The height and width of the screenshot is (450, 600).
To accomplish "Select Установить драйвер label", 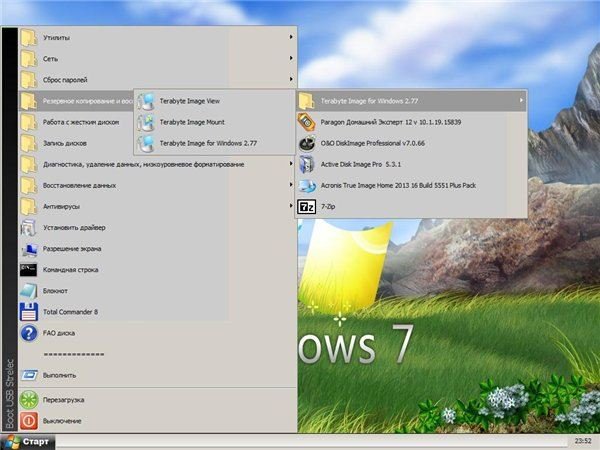I will [x=74, y=228].
